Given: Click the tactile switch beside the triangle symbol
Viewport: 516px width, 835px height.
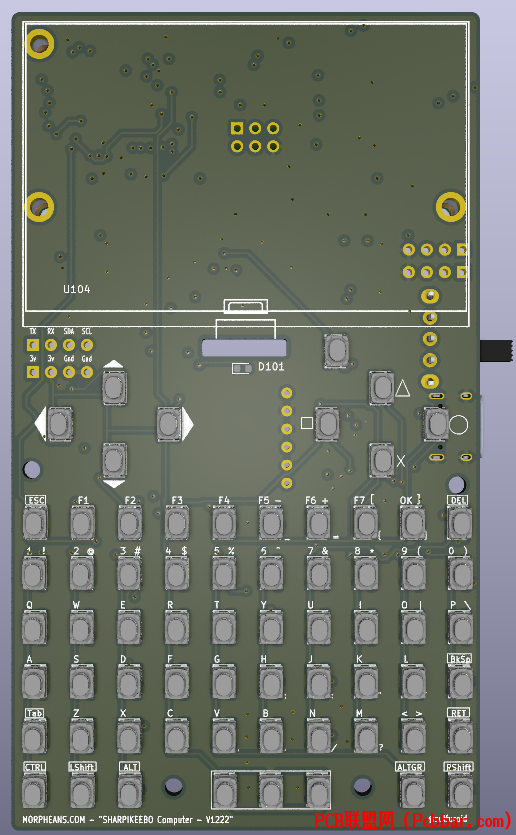Looking at the screenshot, I should [382, 388].
